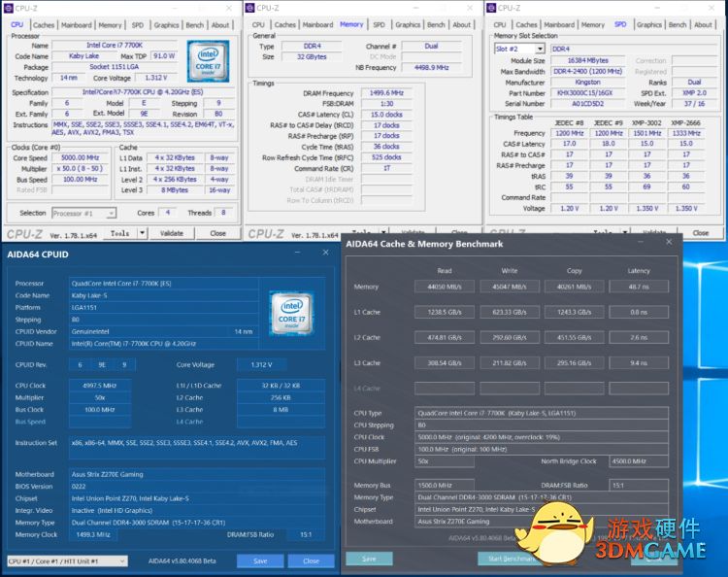Click Close in the first CPU-Z window
This screenshot has width=728, height=577.
(x=217, y=233)
